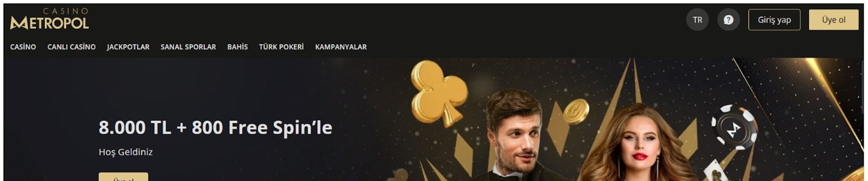Go to CANLI CASİNO section

72,47
